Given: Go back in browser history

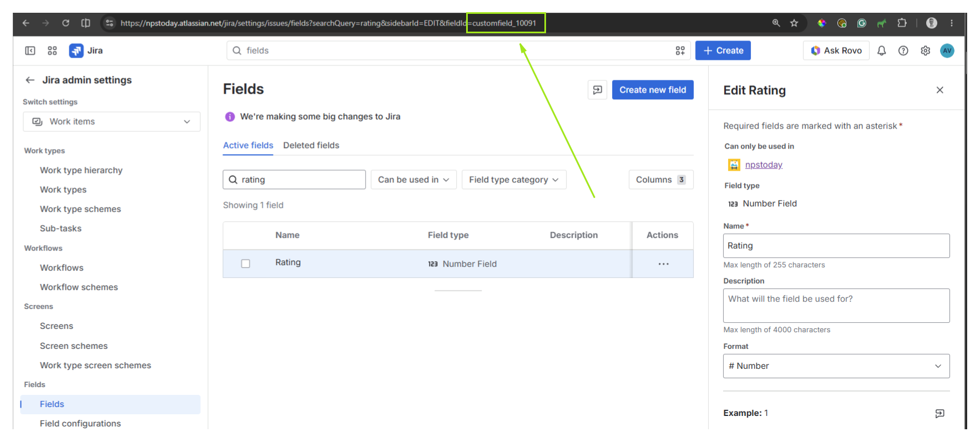Looking at the screenshot, I should coord(26,23).
